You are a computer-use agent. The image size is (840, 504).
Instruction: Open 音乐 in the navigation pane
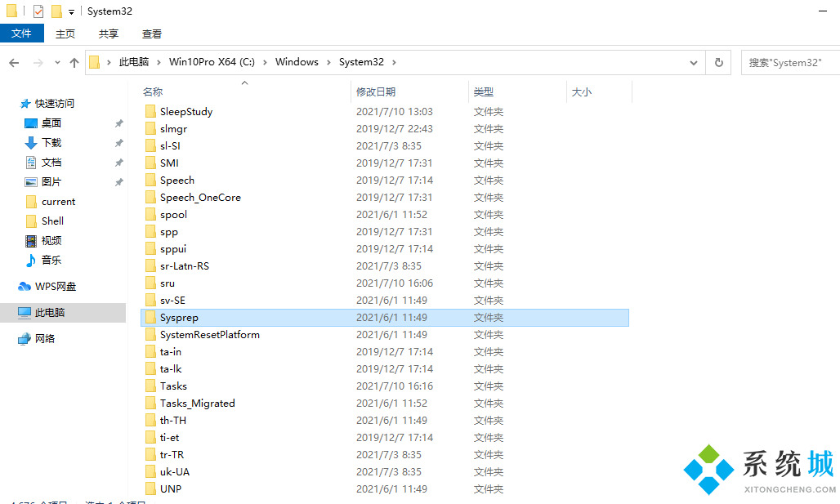tap(51, 261)
